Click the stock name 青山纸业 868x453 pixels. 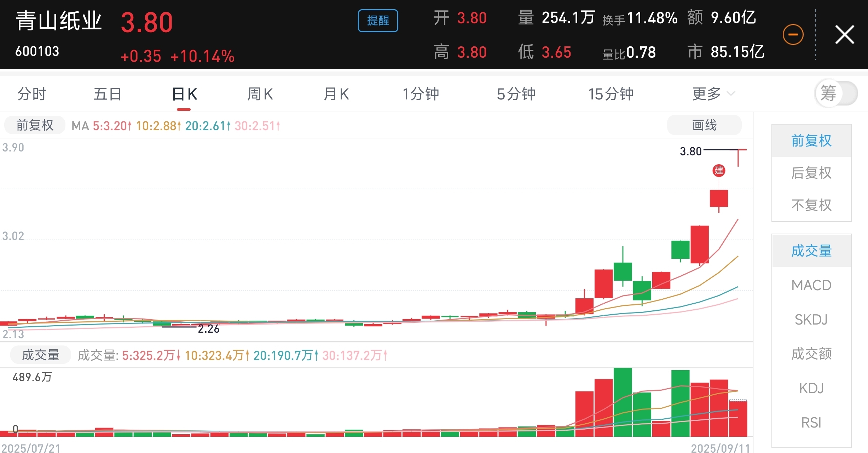[59, 21]
